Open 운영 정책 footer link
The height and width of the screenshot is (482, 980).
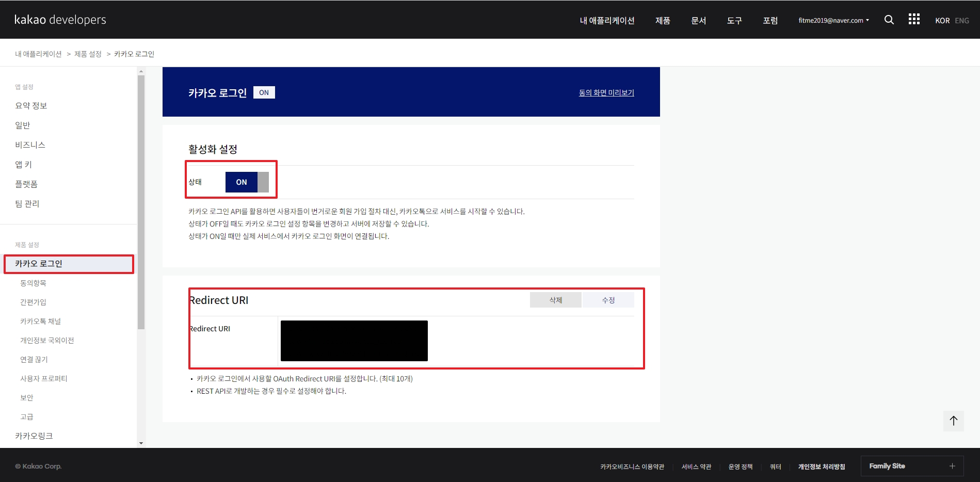point(740,467)
